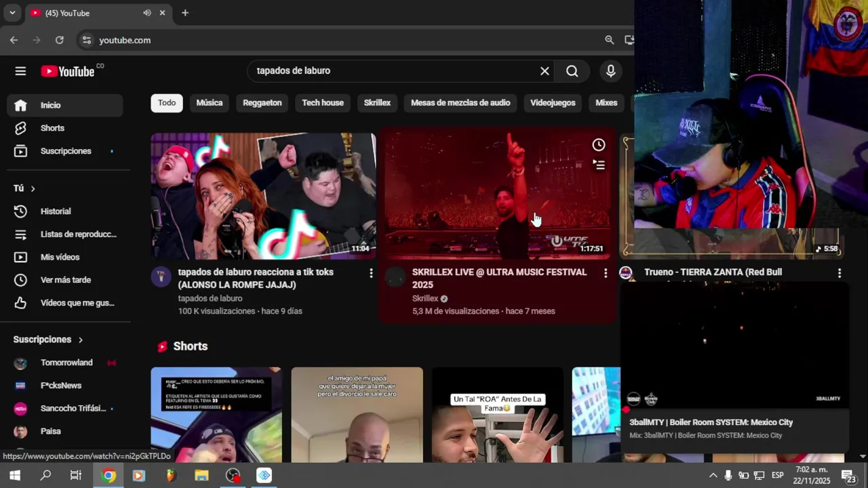
Task: Go to the 'tapados de laburo' channel name under the video
Action: click(x=210, y=299)
